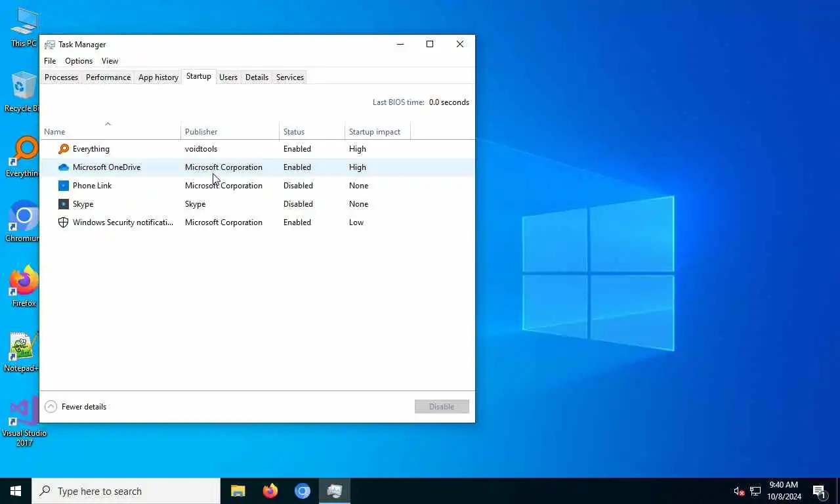840x504 pixels.
Task: Switch to the Services tab
Action: click(x=290, y=77)
